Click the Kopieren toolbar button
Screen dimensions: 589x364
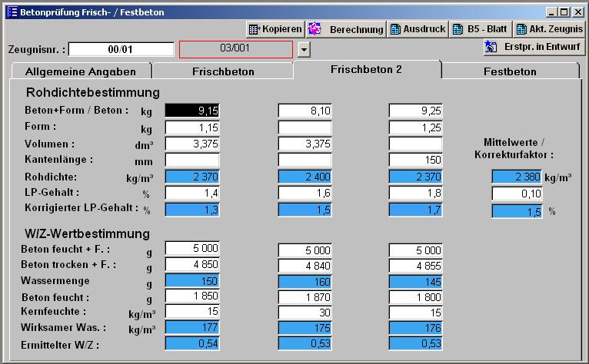[x=275, y=29]
